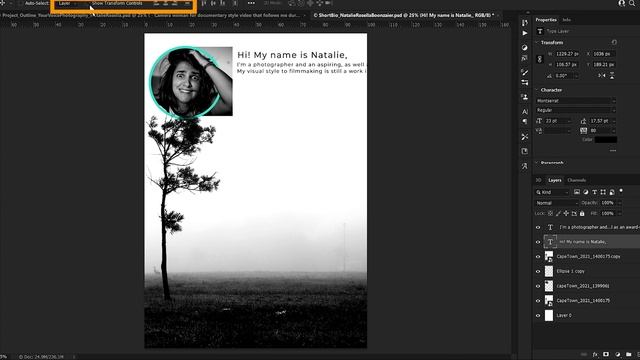
Task: Open the leading value dropdown
Action: point(613,121)
